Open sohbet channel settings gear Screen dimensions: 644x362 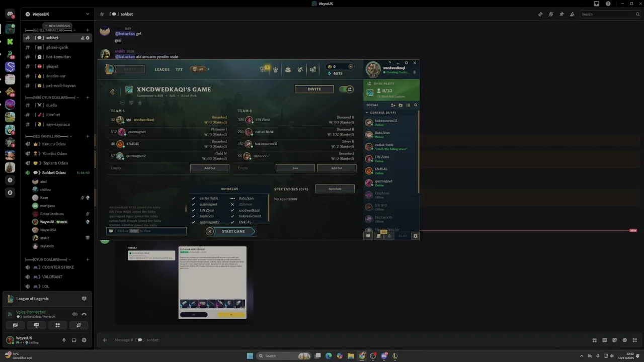click(x=88, y=38)
